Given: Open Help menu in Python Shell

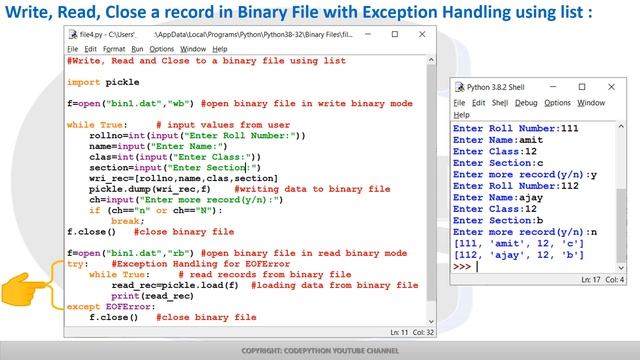Looking at the screenshot, I should tap(462, 115).
